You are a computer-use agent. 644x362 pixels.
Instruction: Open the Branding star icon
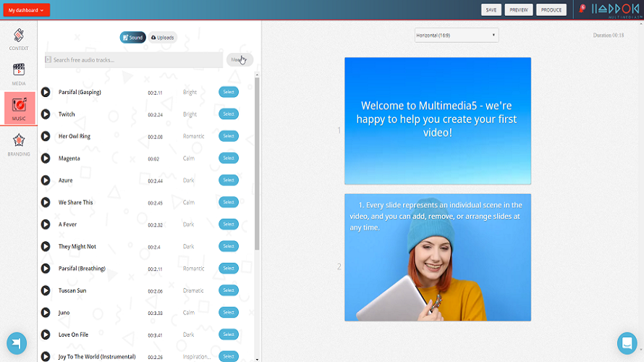click(19, 140)
